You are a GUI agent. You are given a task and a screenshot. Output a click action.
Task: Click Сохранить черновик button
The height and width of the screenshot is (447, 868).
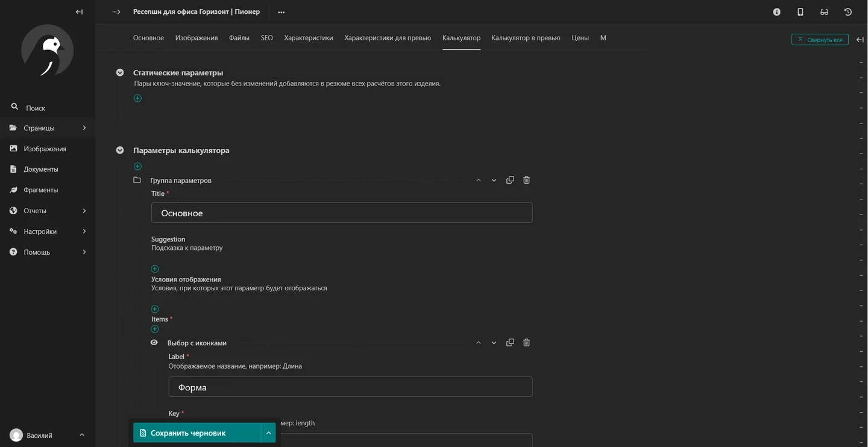(197, 433)
